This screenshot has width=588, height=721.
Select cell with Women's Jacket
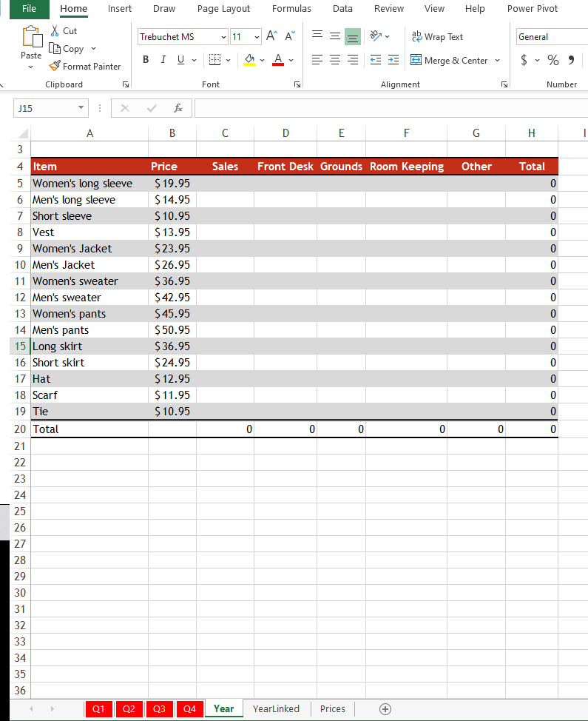point(89,248)
